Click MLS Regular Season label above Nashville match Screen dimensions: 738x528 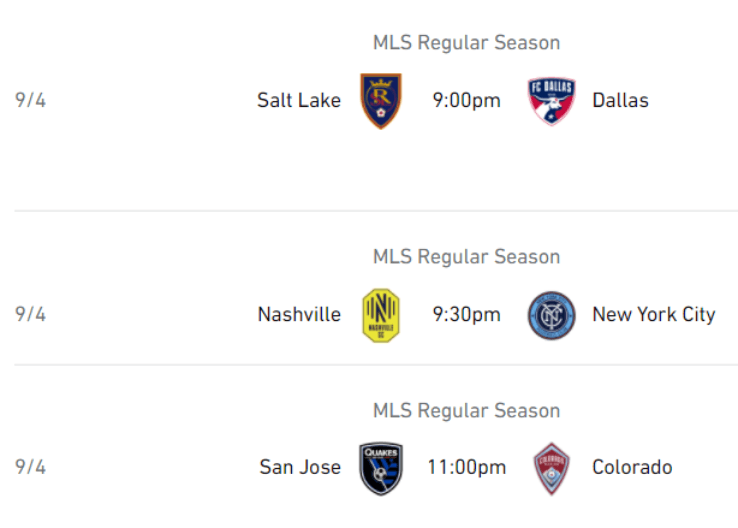(466, 257)
